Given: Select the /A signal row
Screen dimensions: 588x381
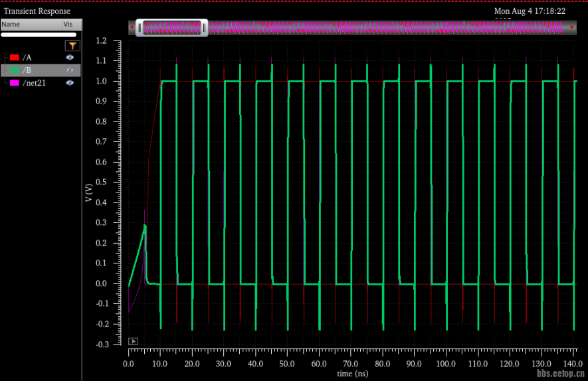Looking at the screenshot, I should (x=41, y=57).
